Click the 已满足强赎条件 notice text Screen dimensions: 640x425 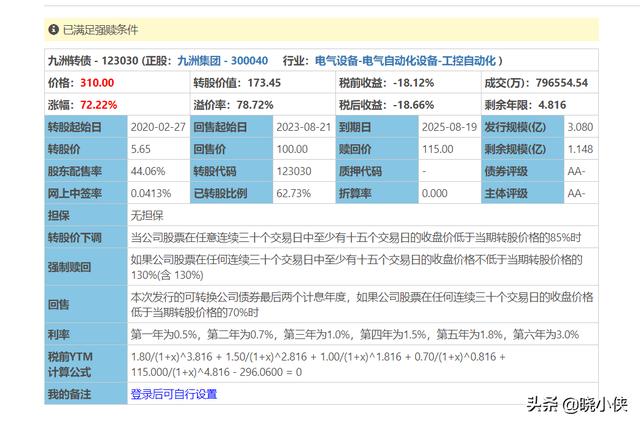(100, 29)
